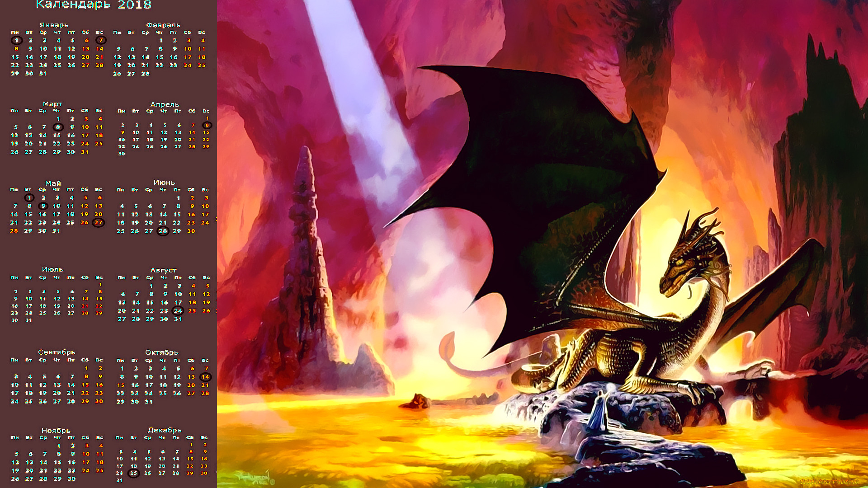
Task: Select the Май month heading
Action: point(53,183)
